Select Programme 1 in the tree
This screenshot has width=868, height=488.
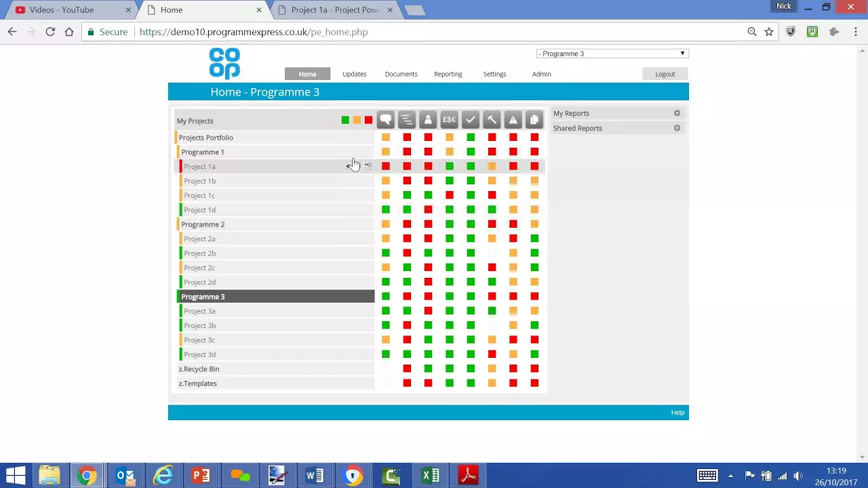(x=202, y=152)
